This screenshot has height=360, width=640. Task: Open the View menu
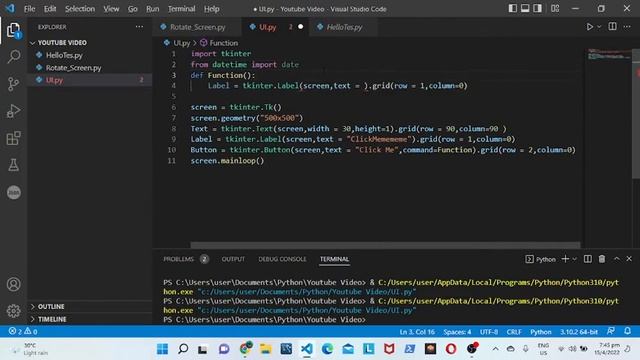click(x=111, y=9)
